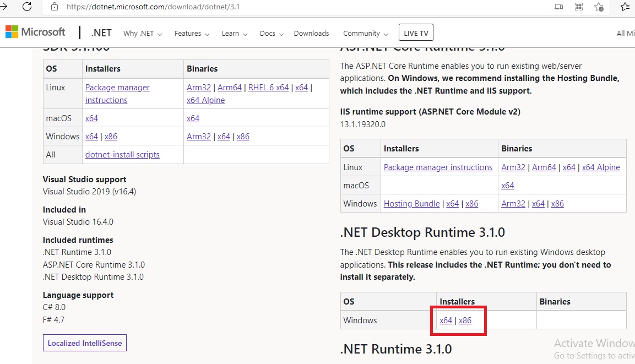Image resolution: width=635 pixels, height=364 pixels.
Task: Click the Microsoft logo
Action: click(x=35, y=32)
